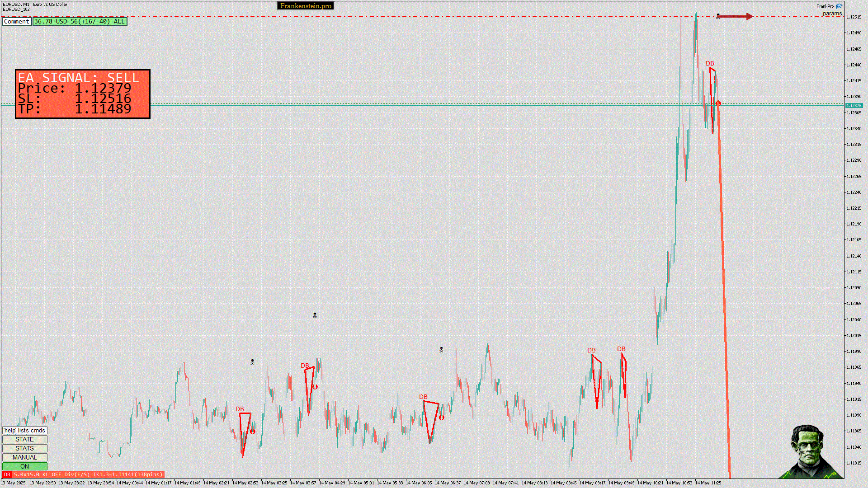Click the 13 May 2025 date on time axis

coord(13,483)
